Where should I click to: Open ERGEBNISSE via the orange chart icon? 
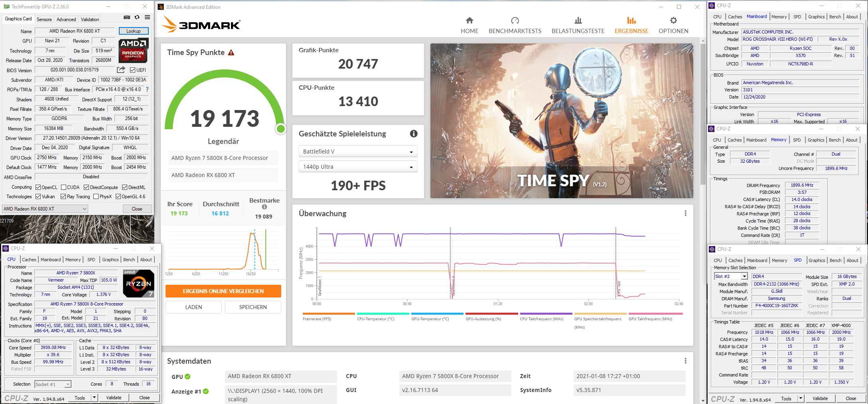631,20
